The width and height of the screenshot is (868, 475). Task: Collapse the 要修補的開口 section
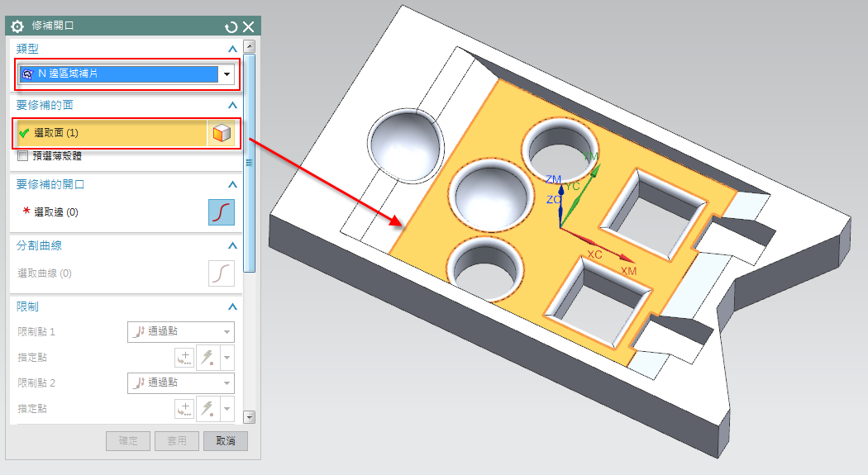232,185
